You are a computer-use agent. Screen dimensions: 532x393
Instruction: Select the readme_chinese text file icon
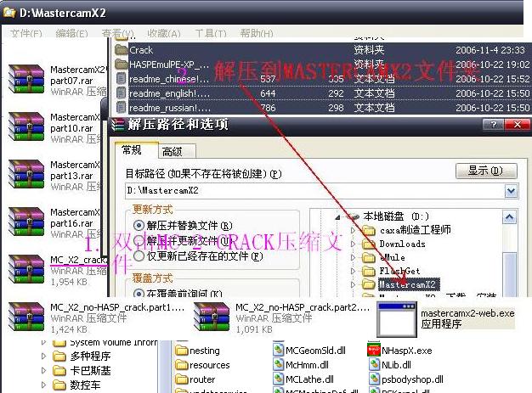(121, 79)
